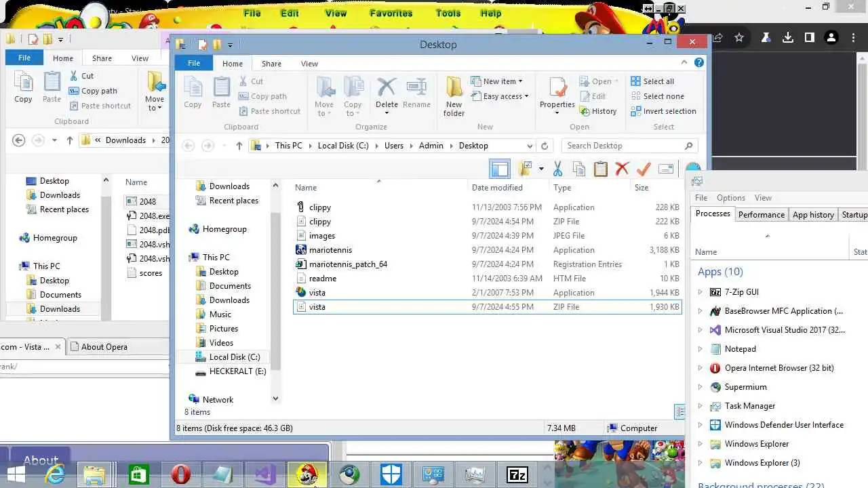The width and height of the screenshot is (868, 488).
Task: Switch to the View tab in Desktop window
Action: (309, 64)
